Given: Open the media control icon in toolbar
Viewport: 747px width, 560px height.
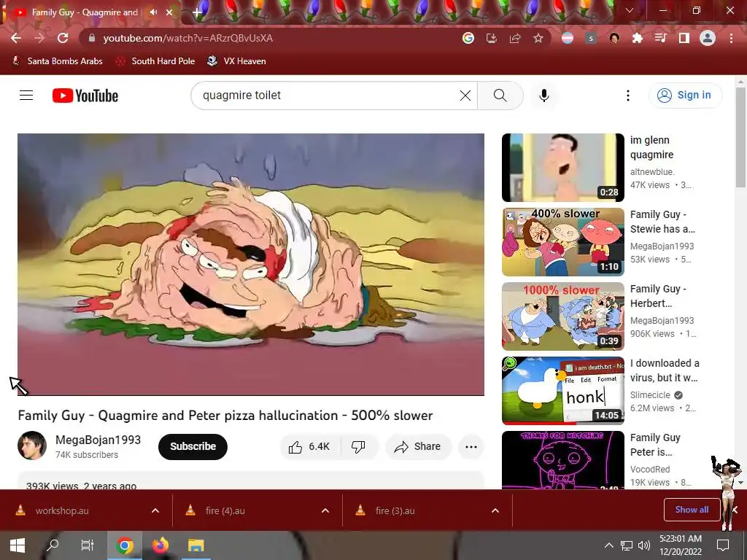Looking at the screenshot, I should (661, 38).
